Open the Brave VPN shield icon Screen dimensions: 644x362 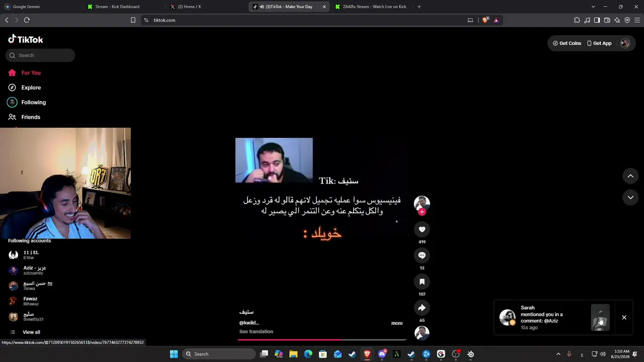click(627, 20)
